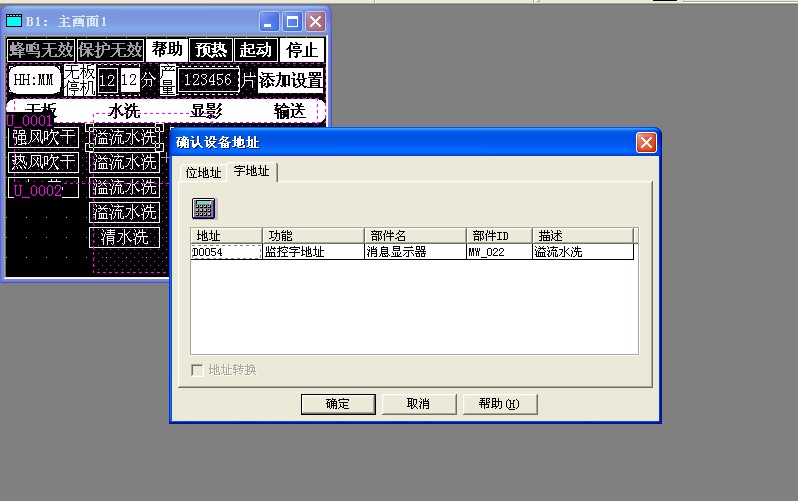The width and height of the screenshot is (798, 501).
Task: Maximize the B1 主画面1 window
Action: tap(292, 21)
